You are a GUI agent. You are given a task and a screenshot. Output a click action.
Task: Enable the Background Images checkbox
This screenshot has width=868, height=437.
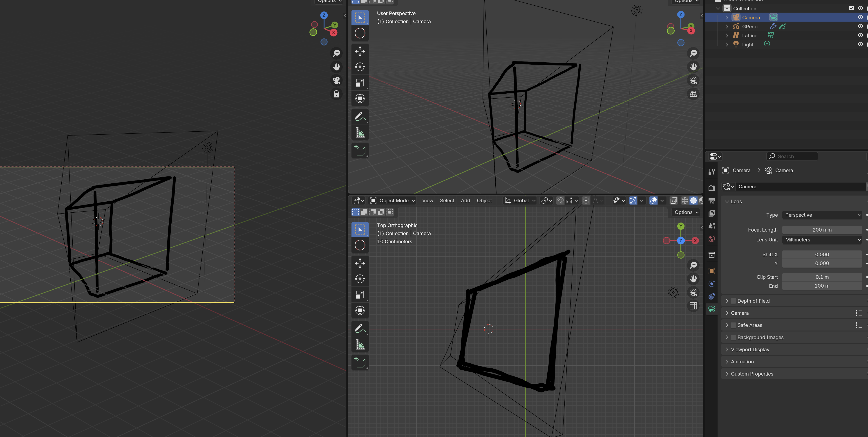point(733,337)
